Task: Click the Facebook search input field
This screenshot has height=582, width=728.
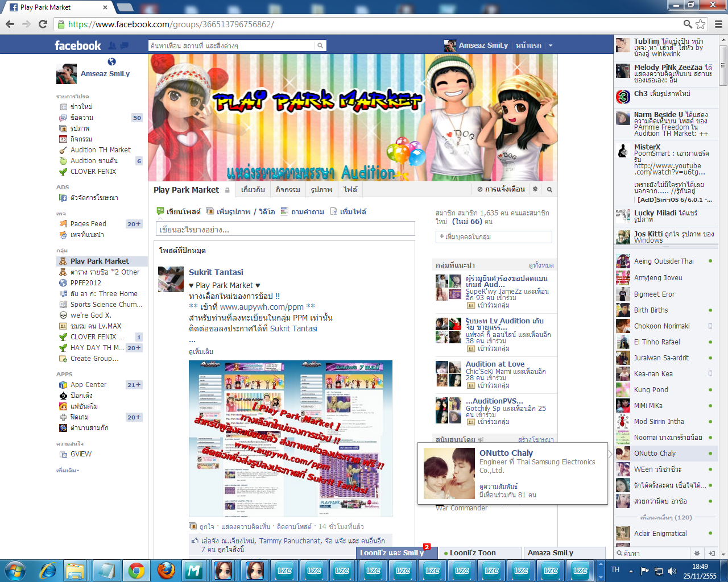Action: [232, 45]
